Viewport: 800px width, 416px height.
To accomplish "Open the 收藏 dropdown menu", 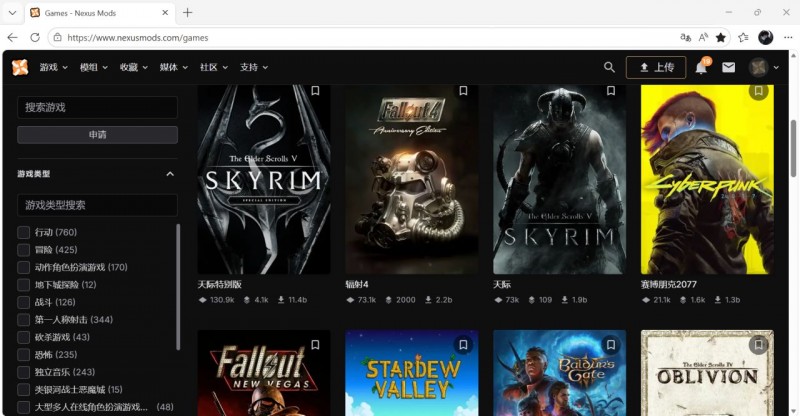I will pos(134,67).
